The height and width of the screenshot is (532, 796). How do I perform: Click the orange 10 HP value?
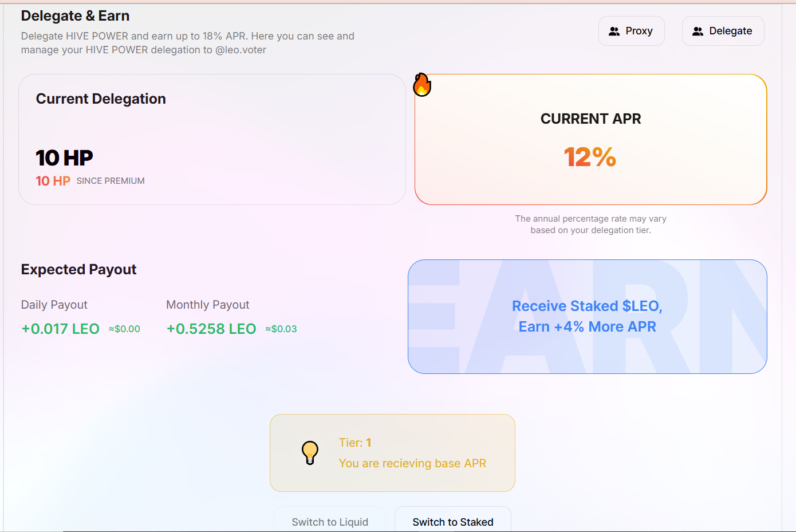click(x=53, y=181)
